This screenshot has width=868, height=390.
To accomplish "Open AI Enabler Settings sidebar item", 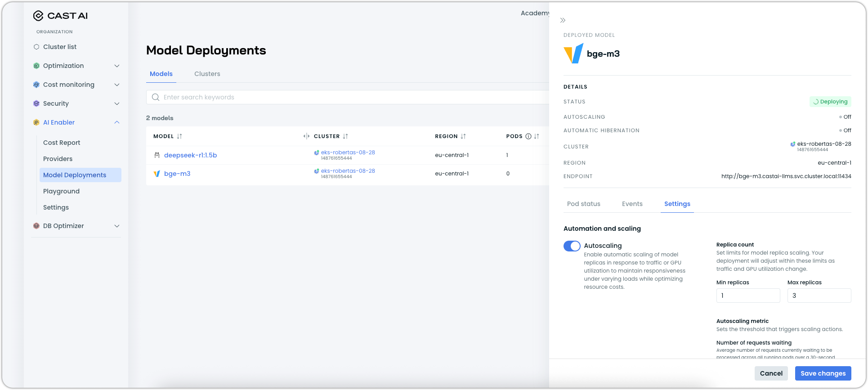I will pyautogui.click(x=56, y=207).
